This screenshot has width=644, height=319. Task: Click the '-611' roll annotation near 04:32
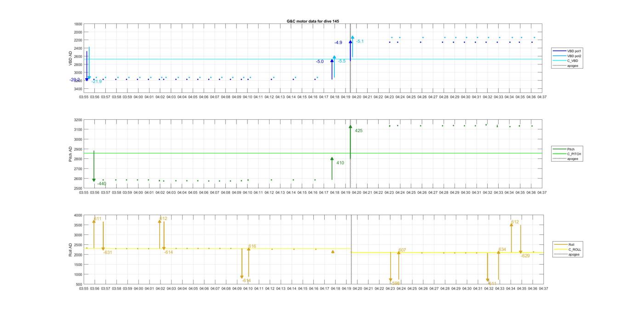[492, 284]
